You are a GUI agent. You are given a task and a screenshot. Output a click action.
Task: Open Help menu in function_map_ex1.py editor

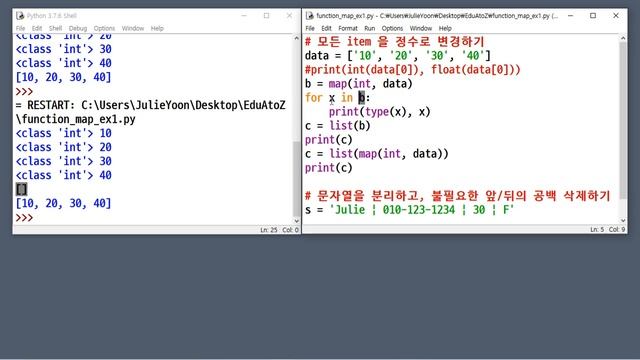coord(445,28)
